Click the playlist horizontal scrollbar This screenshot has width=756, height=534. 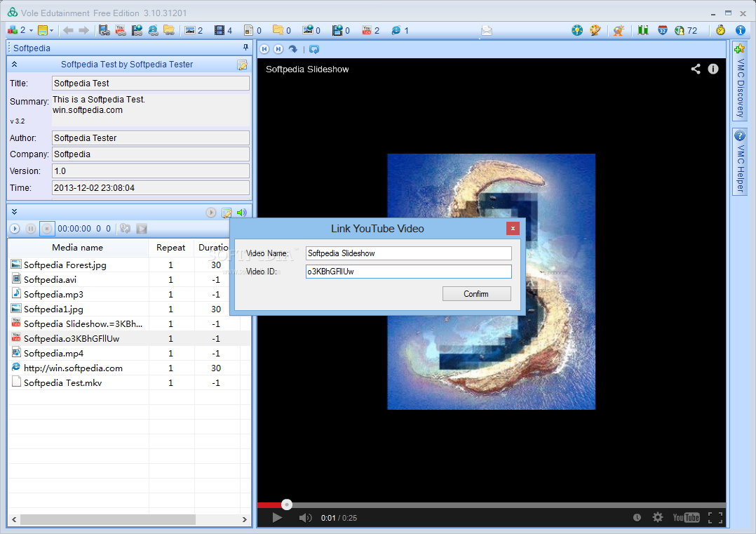[x=108, y=519]
